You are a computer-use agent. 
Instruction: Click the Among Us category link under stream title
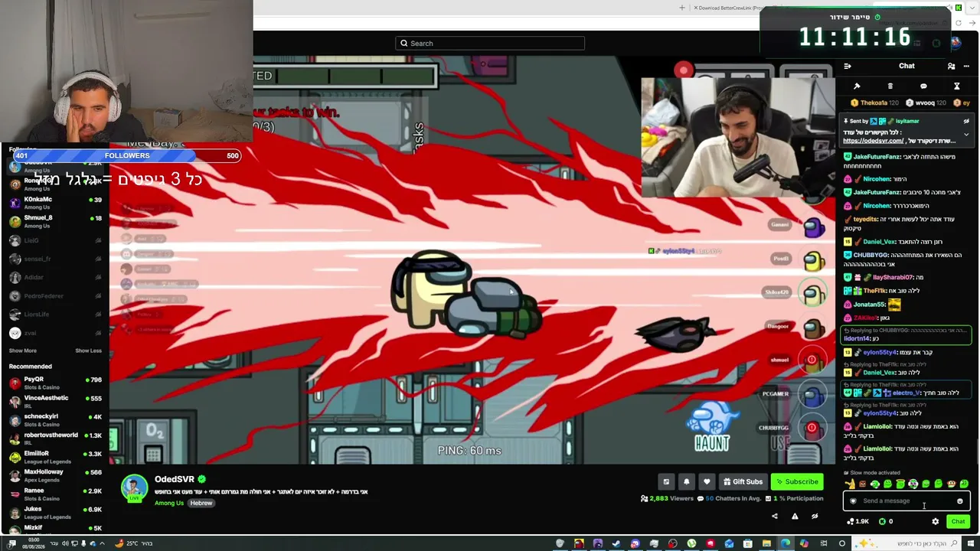click(x=169, y=504)
